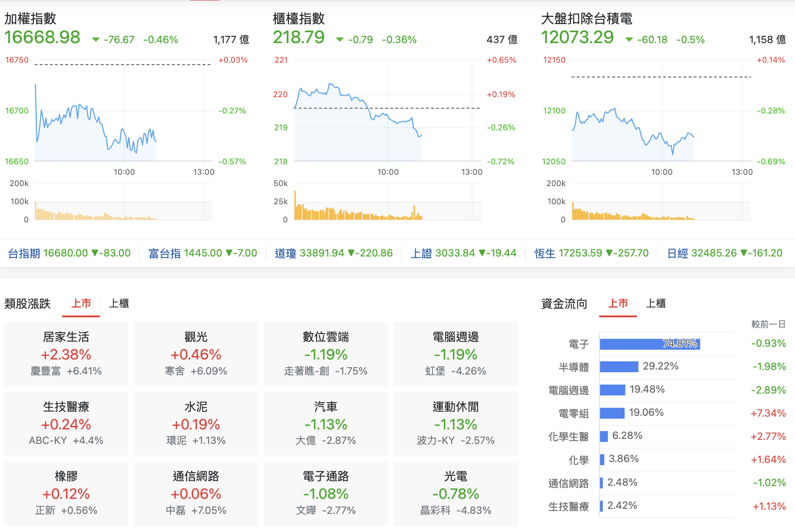The height and width of the screenshot is (532, 795).
Task: Click the 加權指數 intraday price chart
Action: [124, 111]
